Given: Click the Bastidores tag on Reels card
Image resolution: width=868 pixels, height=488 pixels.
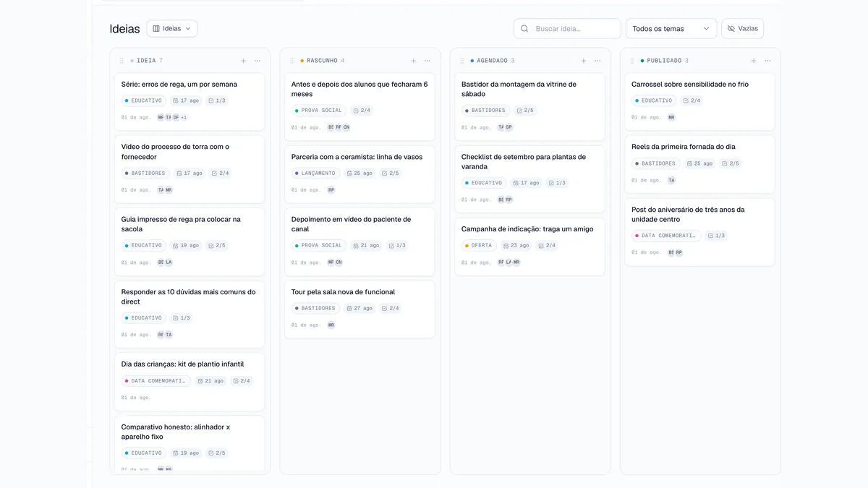Looking at the screenshot, I should pos(656,164).
